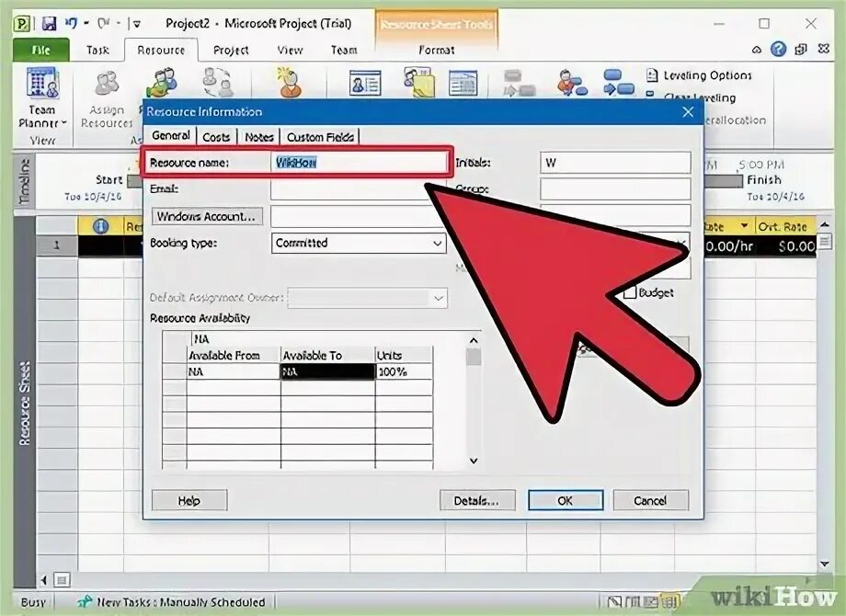Click the Windows Account... button
The width and height of the screenshot is (846, 616).
pyautogui.click(x=207, y=216)
